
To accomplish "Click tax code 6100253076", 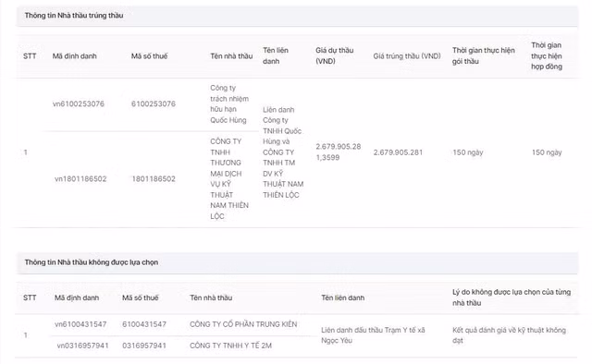I will pyautogui.click(x=154, y=103).
